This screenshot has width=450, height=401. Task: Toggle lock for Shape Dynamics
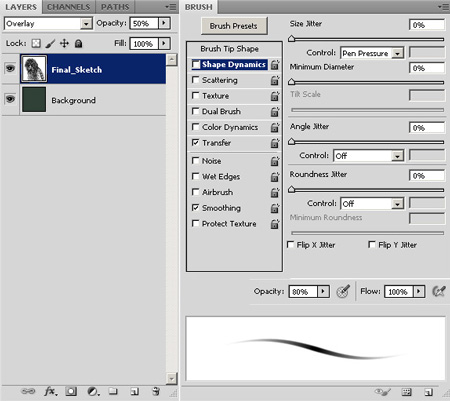tap(275, 65)
